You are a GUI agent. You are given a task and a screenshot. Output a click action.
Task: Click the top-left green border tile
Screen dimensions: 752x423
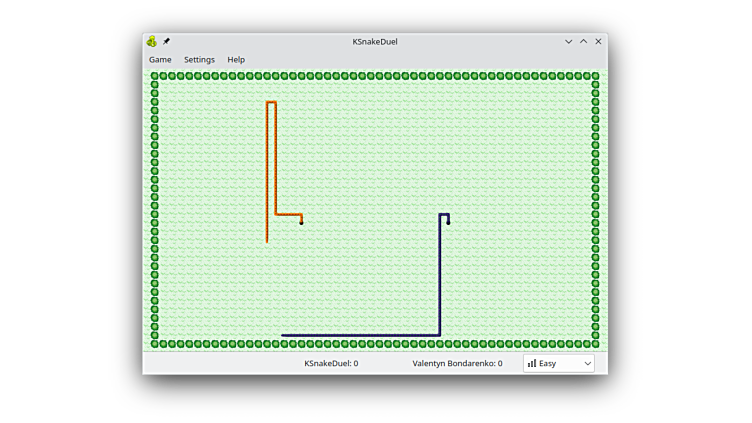point(155,76)
